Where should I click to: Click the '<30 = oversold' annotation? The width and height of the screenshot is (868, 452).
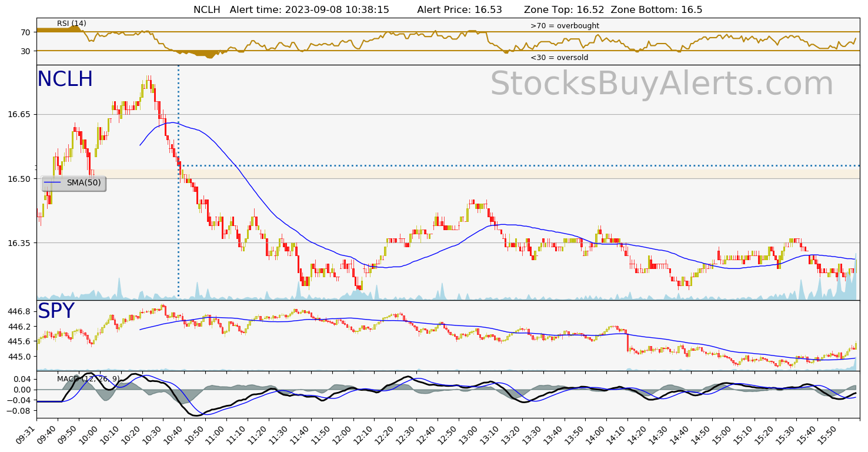coord(559,58)
